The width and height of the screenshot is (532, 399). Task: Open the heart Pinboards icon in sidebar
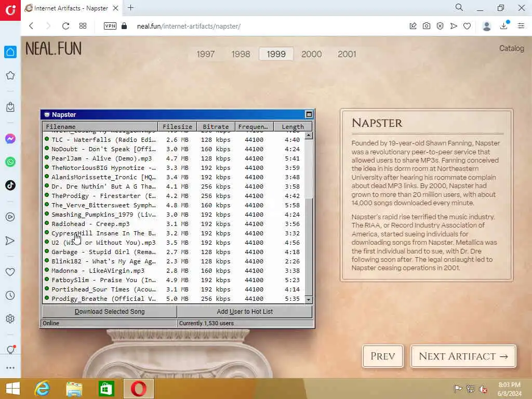coord(10,272)
